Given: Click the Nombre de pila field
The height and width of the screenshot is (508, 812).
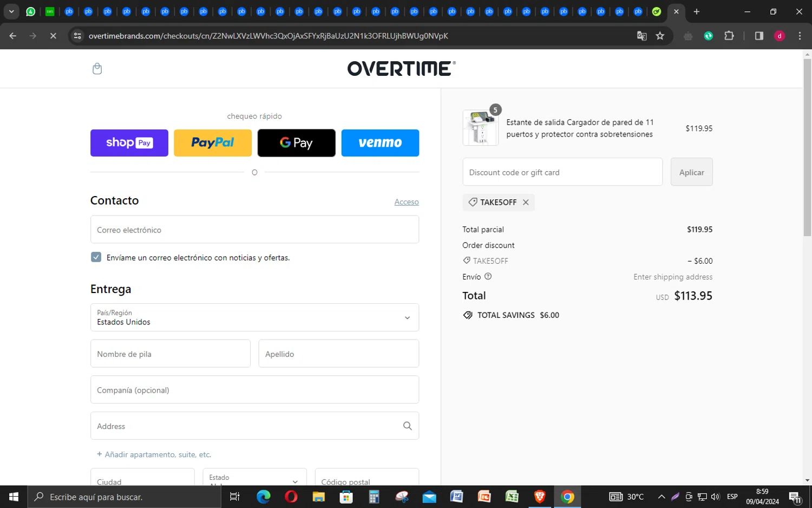Looking at the screenshot, I should click(171, 354).
